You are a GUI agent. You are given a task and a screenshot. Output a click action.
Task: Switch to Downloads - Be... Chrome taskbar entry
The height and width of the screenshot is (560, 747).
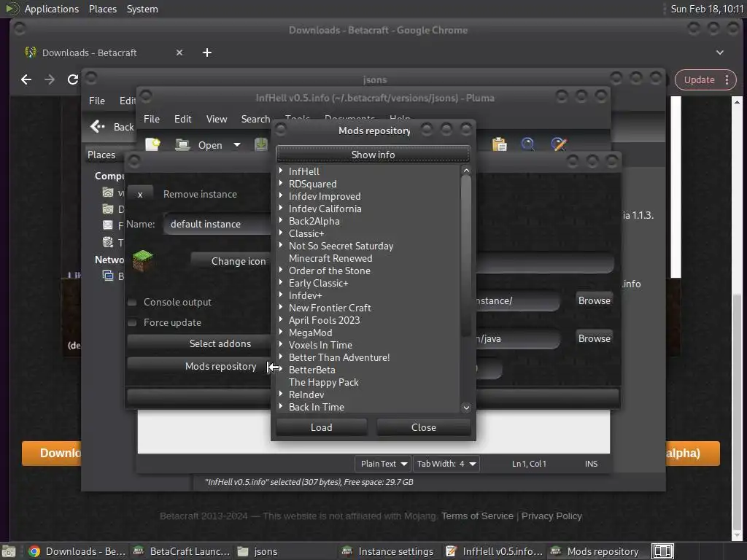[x=76, y=551]
